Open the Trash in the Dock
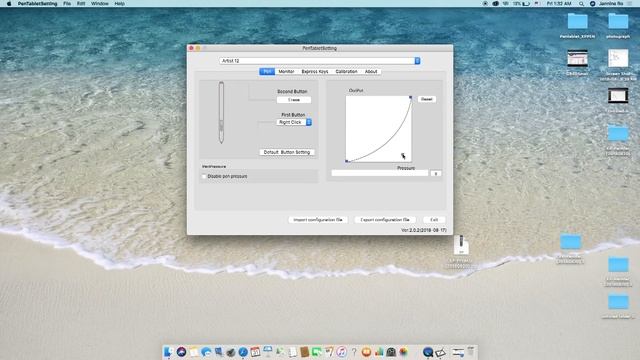Image resolution: width=640 pixels, height=360 pixels. 471,352
